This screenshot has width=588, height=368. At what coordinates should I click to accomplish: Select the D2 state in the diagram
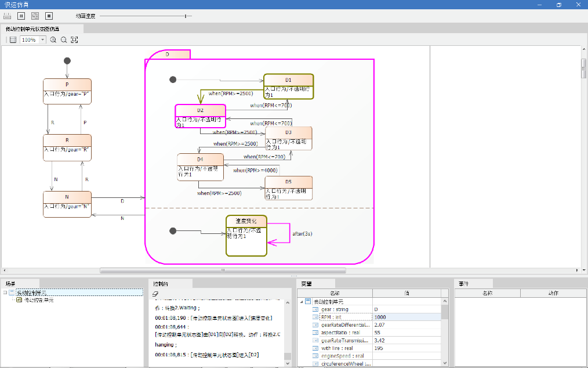[200, 110]
